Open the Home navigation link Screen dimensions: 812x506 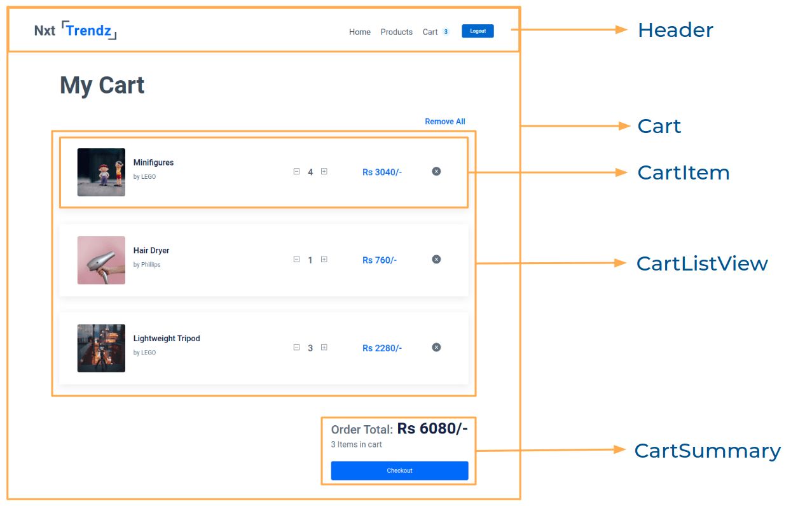coord(360,32)
